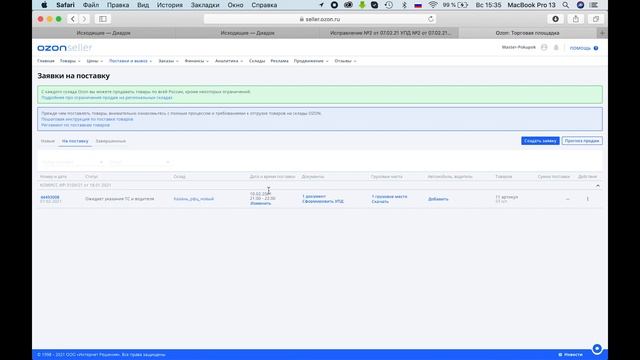Viewport: 640px width, 360px height.
Task: Open Spotlight search in menu bar
Action: [565, 5]
